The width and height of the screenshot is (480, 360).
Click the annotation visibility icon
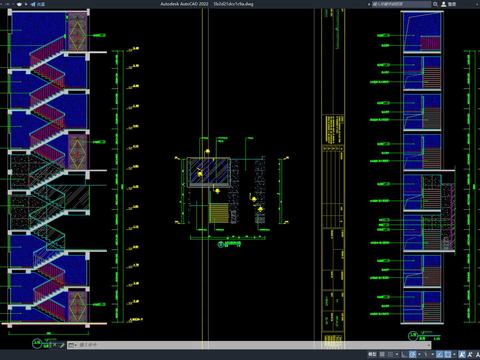[462, 354]
